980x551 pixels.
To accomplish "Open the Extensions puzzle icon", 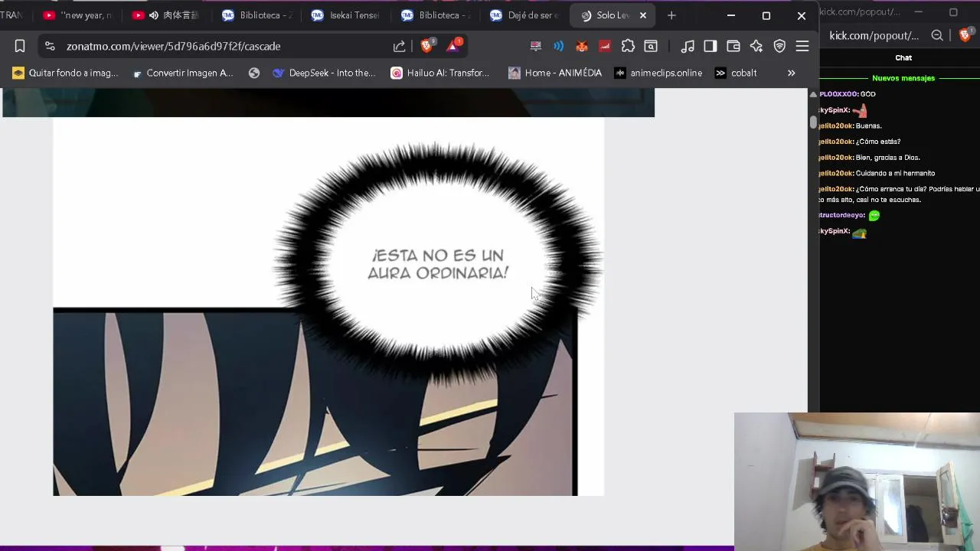I will coord(628,47).
